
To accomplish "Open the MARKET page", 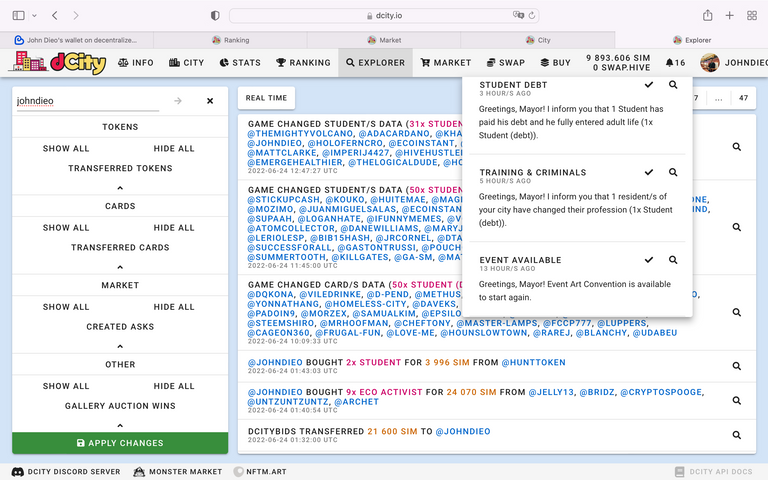I will [x=446, y=63].
